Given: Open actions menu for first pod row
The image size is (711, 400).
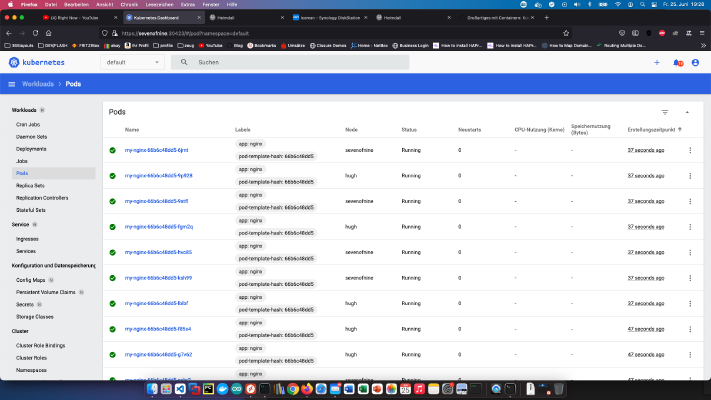Looking at the screenshot, I should click(x=690, y=150).
